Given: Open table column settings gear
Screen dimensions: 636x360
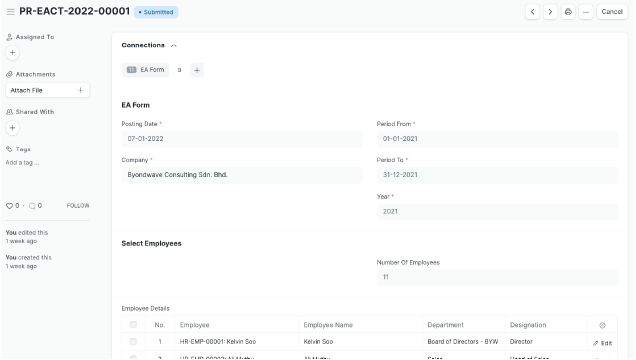Looking at the screenshot, I should click(602, 325).
